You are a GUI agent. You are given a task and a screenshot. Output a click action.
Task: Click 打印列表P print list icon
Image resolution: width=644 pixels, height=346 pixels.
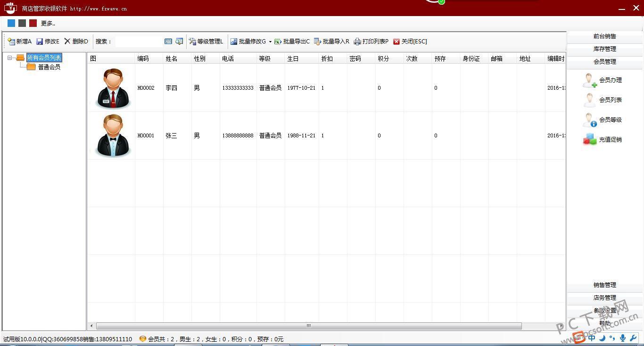[357, 42]
